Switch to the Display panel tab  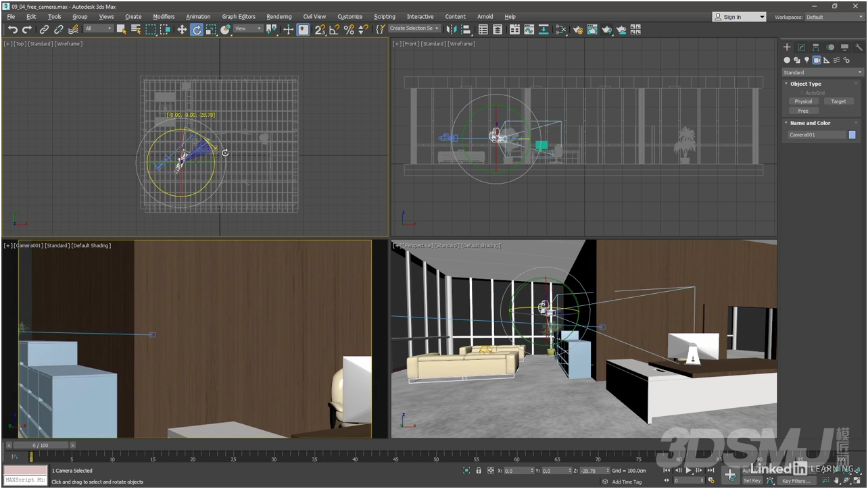click(x=845, y=47)
